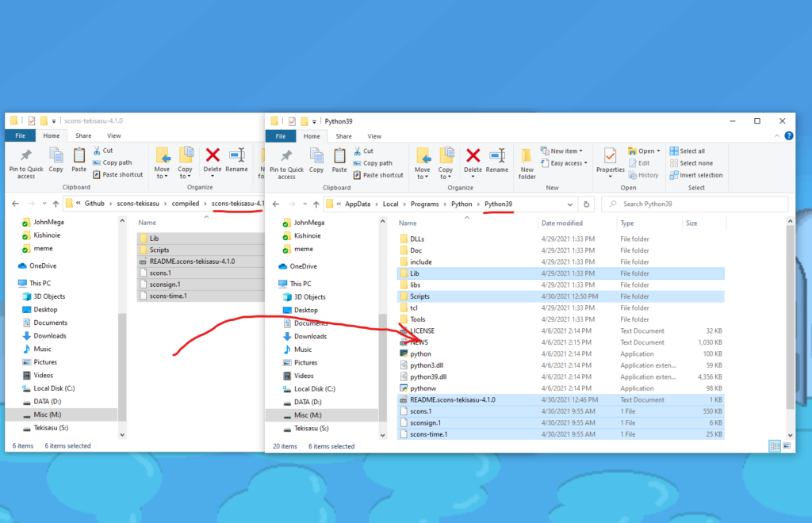Click Pin to Quick access in Python39 window

pos(286,164)
